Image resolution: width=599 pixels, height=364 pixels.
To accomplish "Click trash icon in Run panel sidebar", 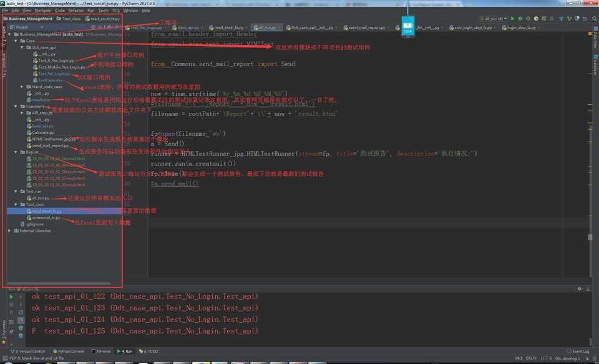I will click(x=21, y=336).
